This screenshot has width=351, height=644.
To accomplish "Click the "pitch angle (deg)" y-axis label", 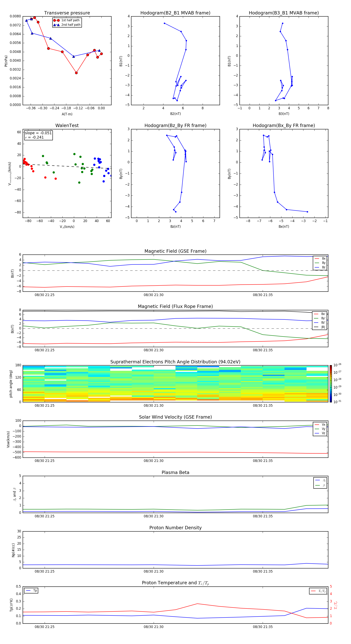I will pos(11,384).
